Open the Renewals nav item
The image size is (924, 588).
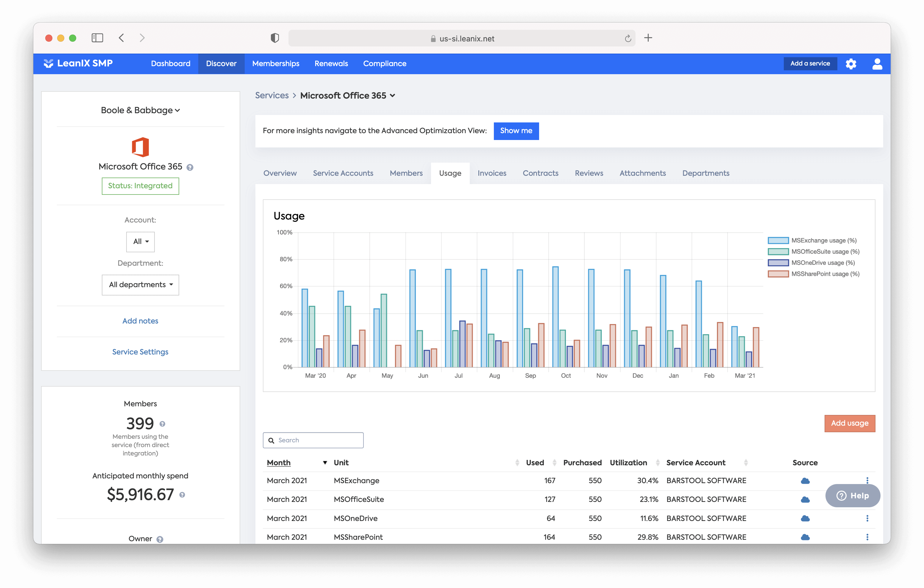click(331, 63)
